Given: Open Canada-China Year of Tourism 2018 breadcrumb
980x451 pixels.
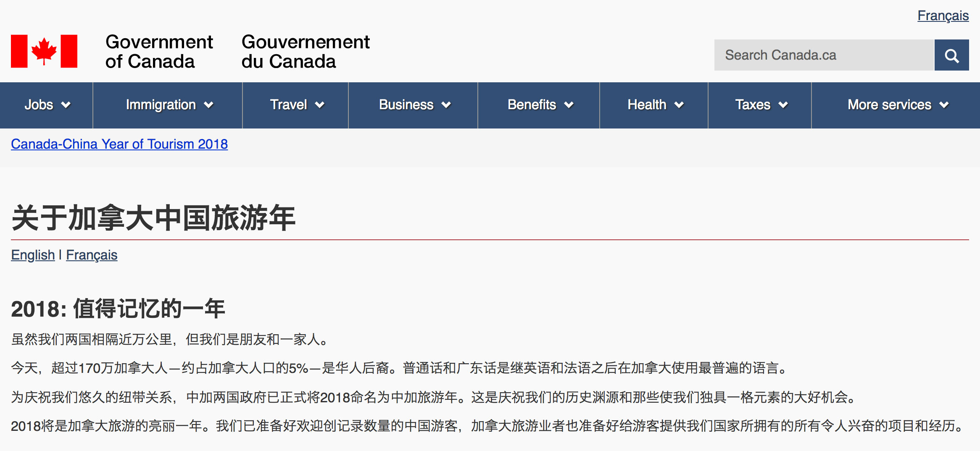Looking at the screenshot, I should (x=119, y=144).
